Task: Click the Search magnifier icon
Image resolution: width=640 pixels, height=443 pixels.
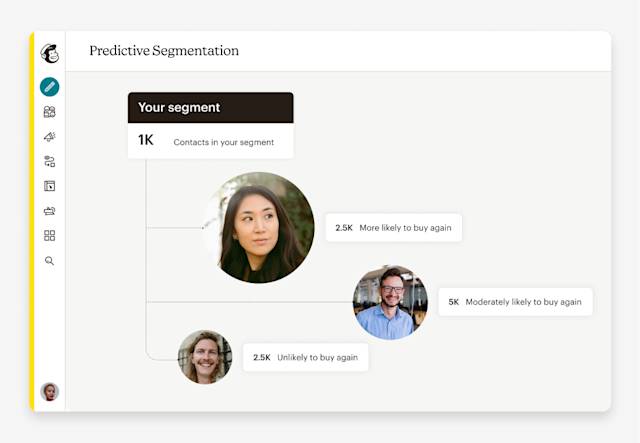Action: tap(49, 260)
